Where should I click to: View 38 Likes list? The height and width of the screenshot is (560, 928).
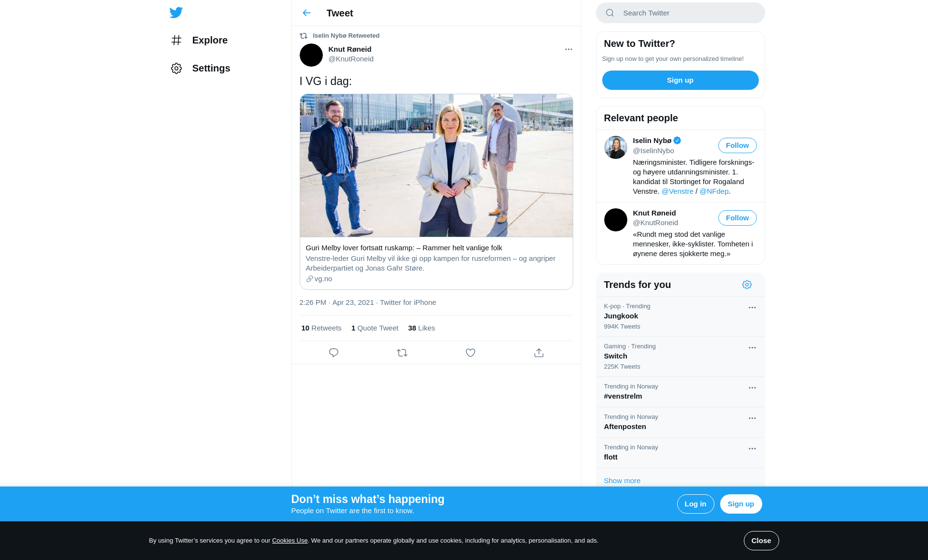[421, 328]
